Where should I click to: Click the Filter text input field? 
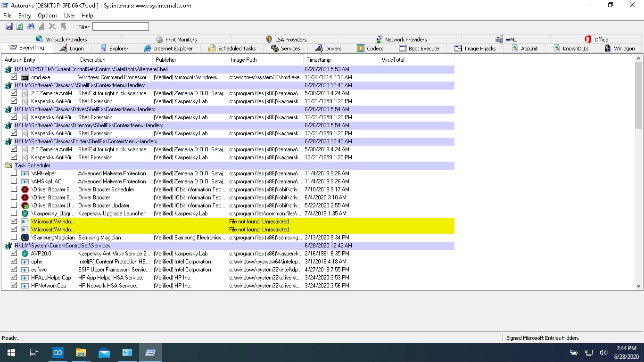pyautogui.click(x=121, y=27)
